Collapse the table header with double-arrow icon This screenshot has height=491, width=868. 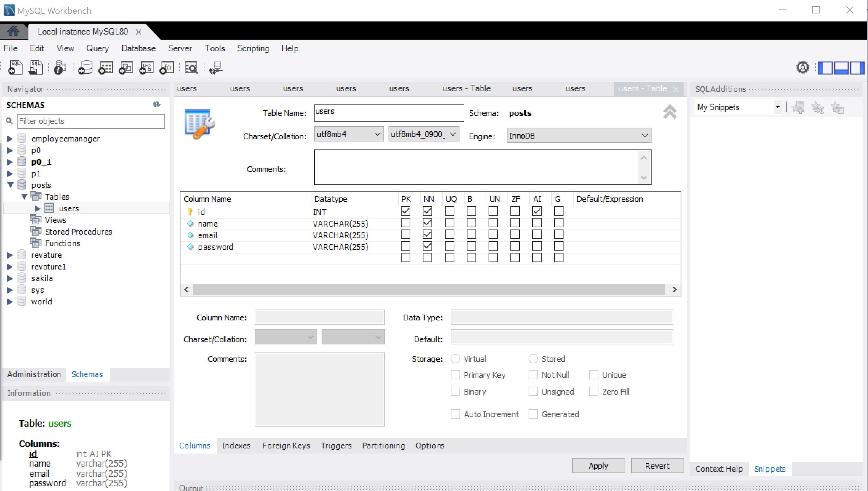click(x=669, y=112)
